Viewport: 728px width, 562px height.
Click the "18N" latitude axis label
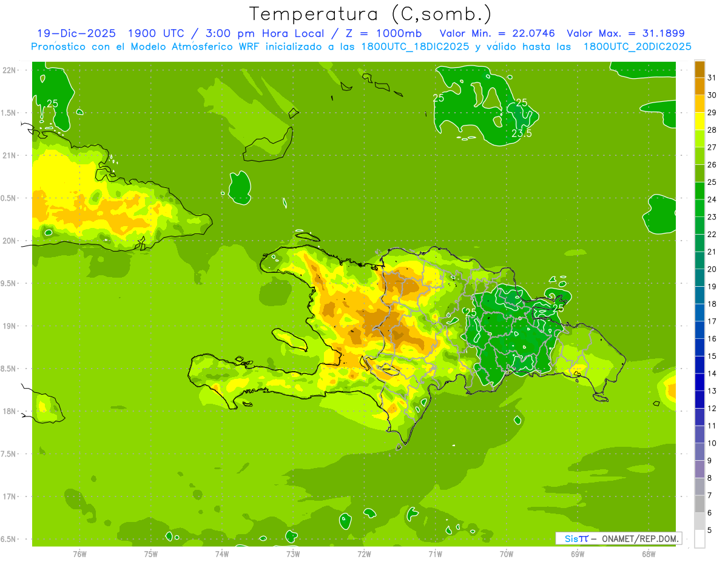click(x=10, y=411)
